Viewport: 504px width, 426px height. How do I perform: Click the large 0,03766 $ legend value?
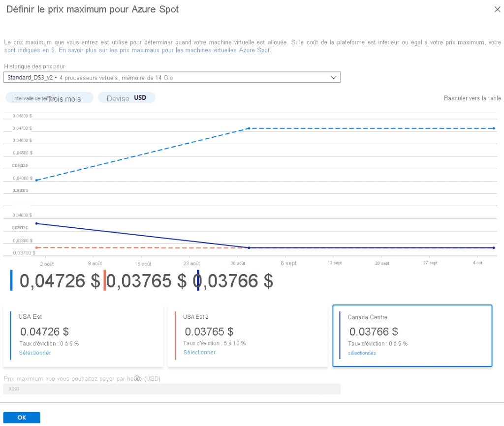coord(236,281)
